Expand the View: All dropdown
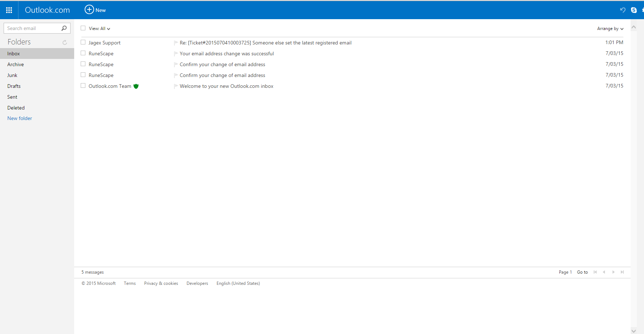This screenshot has height=334, width=644. (x=99, y=29)
